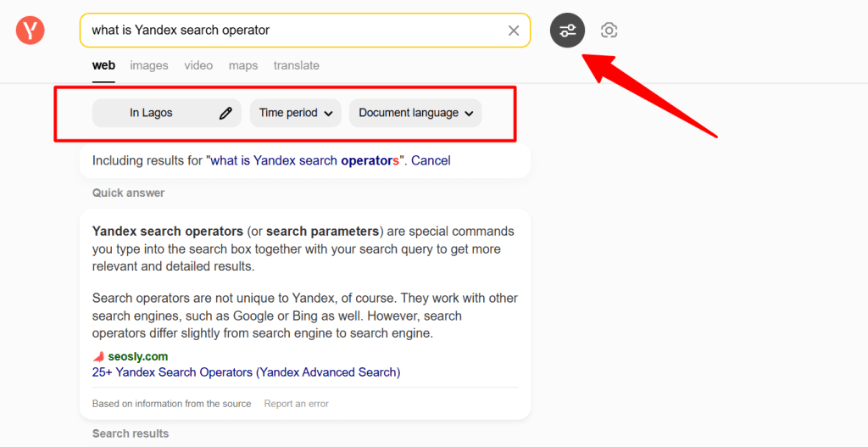Open 25+ Yandex Search Operators result link
Viewport: 868px width, 447px height.
(x=247, y=372)
